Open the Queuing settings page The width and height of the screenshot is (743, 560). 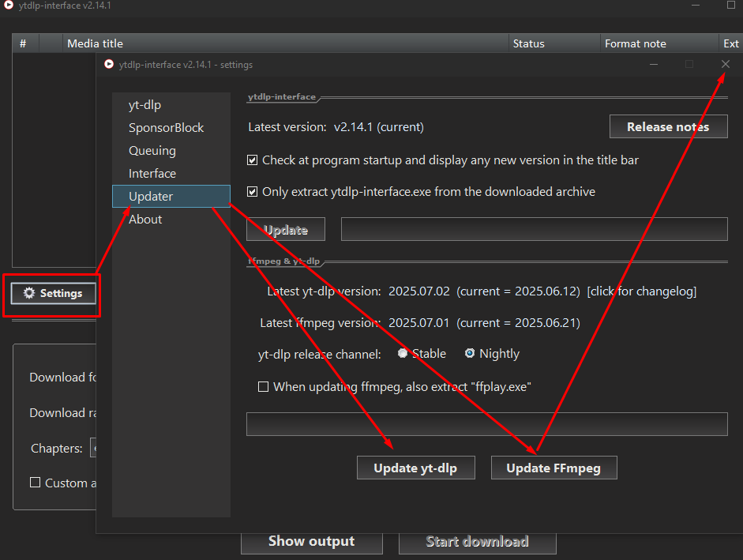point(171,150)
